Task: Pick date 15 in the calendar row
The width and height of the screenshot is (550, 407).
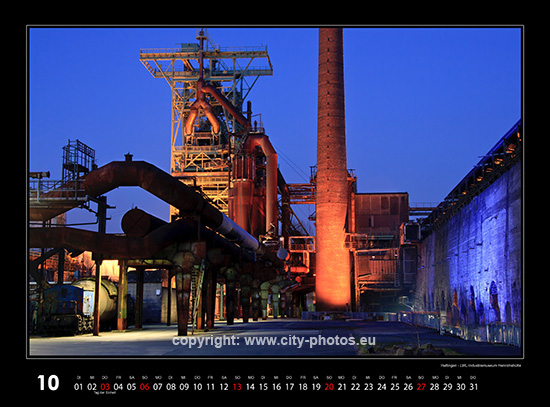Action: click(263, 387)
